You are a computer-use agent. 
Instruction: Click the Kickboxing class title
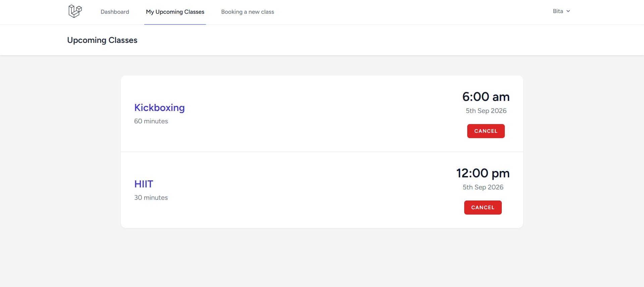point(159,108)
